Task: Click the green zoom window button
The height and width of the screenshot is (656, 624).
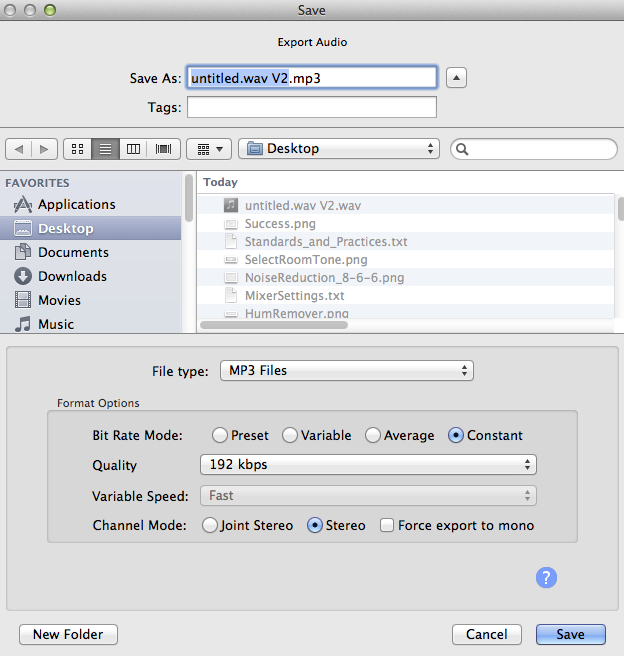Action: point(50,10)
